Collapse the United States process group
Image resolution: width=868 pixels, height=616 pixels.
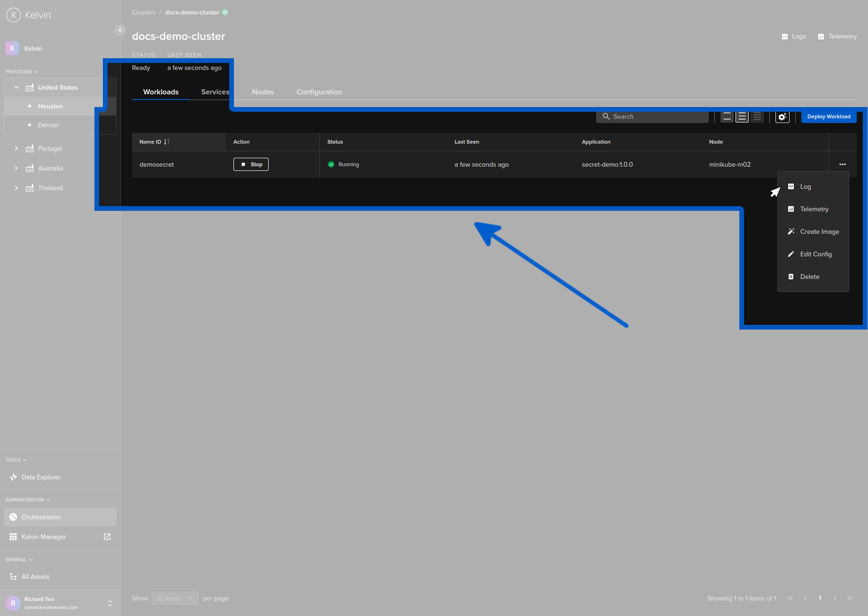coord(16,87)
